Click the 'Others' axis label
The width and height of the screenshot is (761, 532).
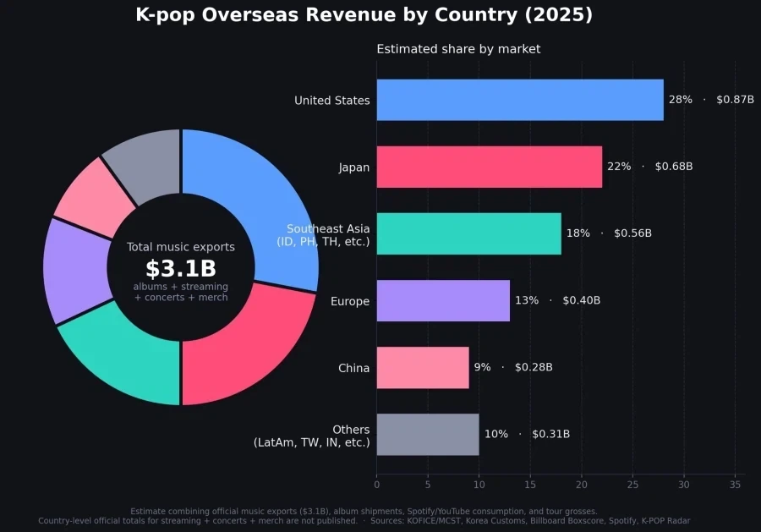coord(351,430)
